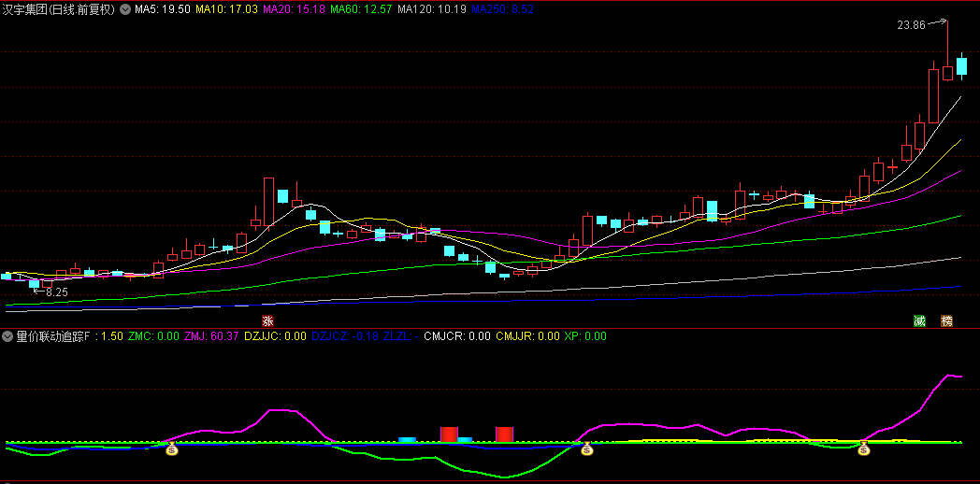Click the 8.25 low price label

point(57,292)
